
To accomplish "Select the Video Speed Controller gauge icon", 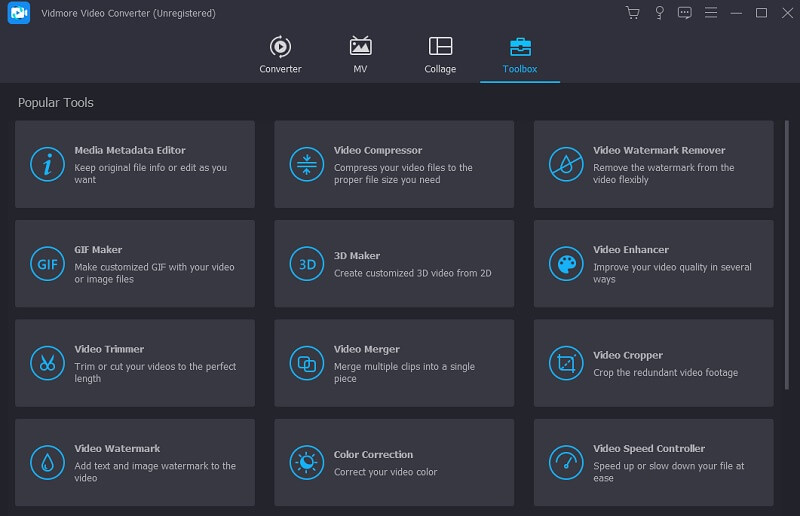I will tap(566, 462).
